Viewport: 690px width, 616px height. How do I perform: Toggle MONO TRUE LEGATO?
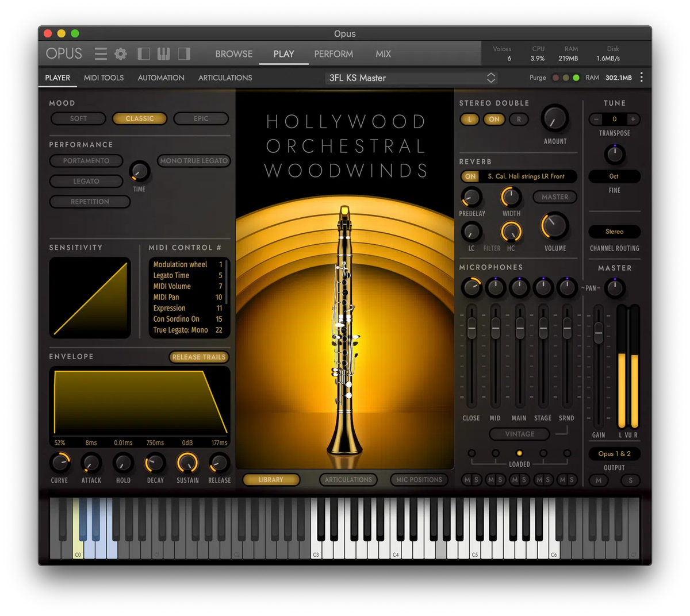tap(194, 161)
